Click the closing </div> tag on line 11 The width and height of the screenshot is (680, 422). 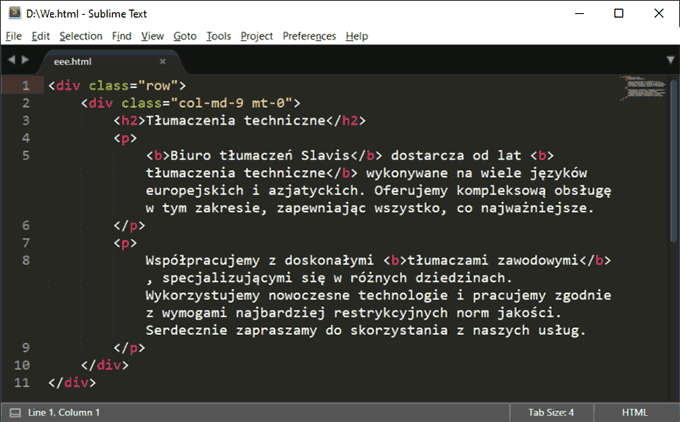click(x=72, y=383)
